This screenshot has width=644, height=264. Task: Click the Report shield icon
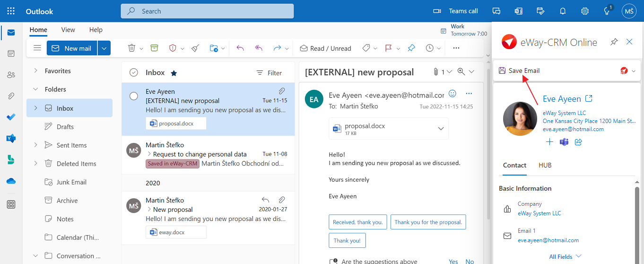click(x=173, y=48)
